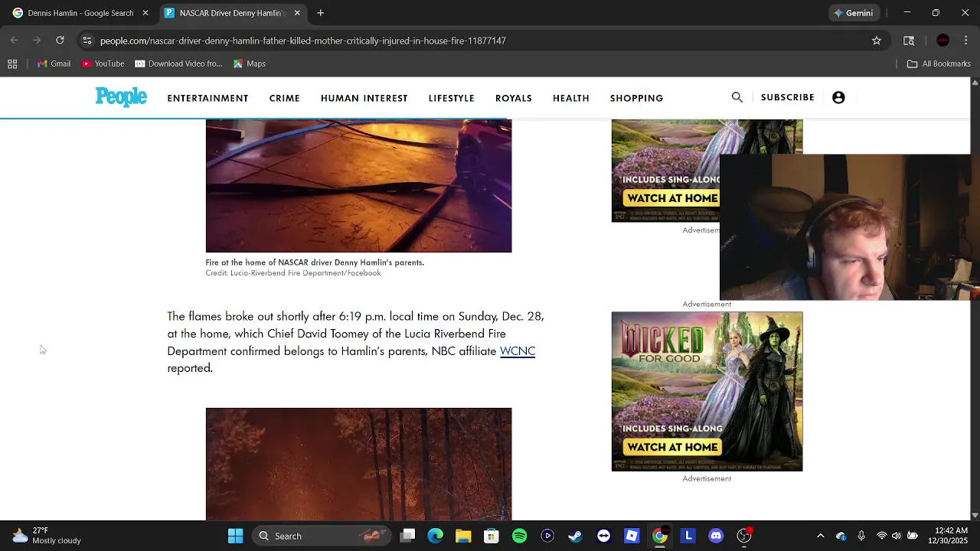
Task: Open the Gmail bookmark
Action: pos(54,64)
